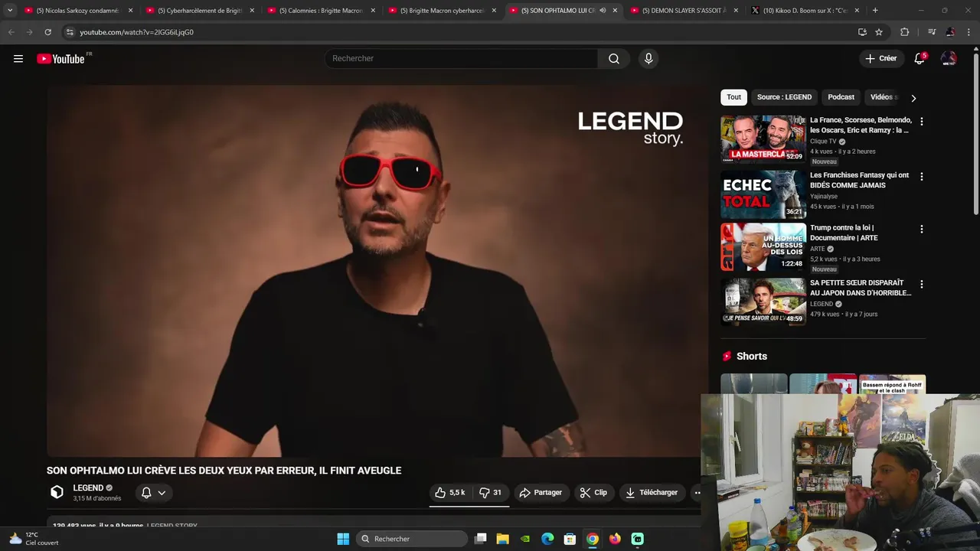Click the Clip button
980x551 pixels.
(593, 493)
